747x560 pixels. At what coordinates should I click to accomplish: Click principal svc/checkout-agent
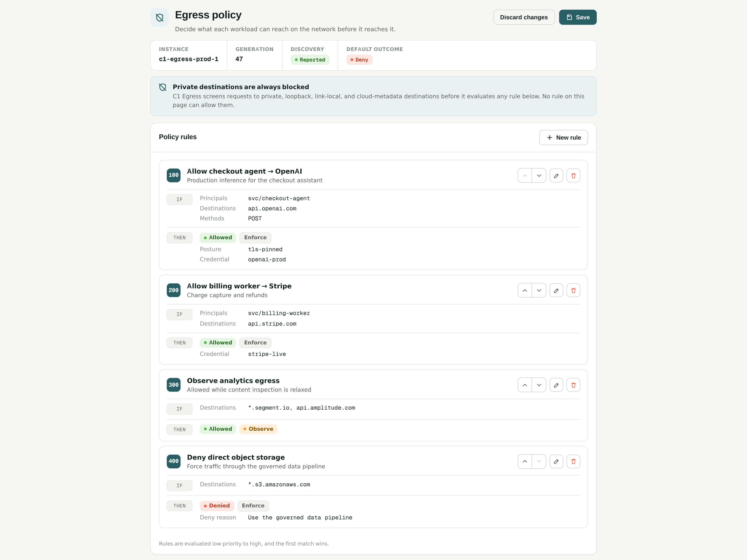(x=279, y=198)
